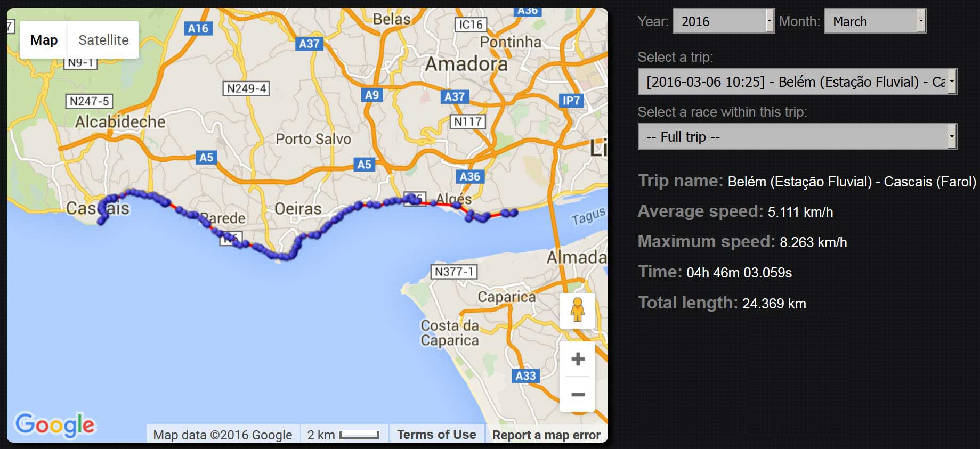
Task: Expand the race selector showing Full trip
Action: (x=797, y=137)
